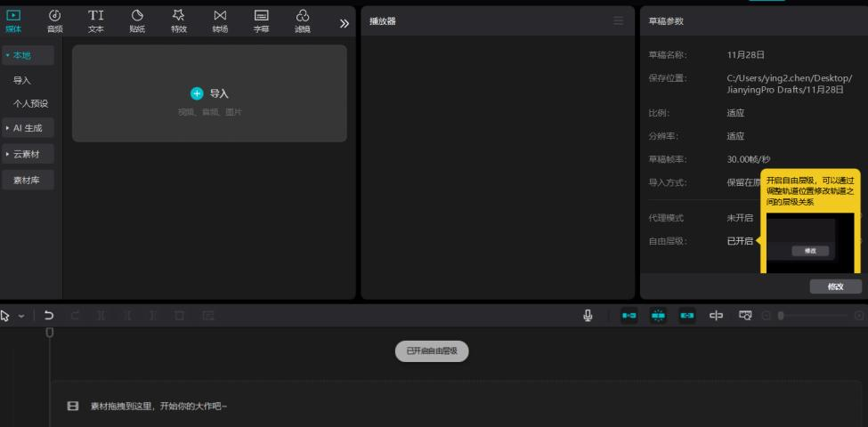Click the microphone record voiceover icon
Viewport: 868px width, 427px height.
click(588, 316)
